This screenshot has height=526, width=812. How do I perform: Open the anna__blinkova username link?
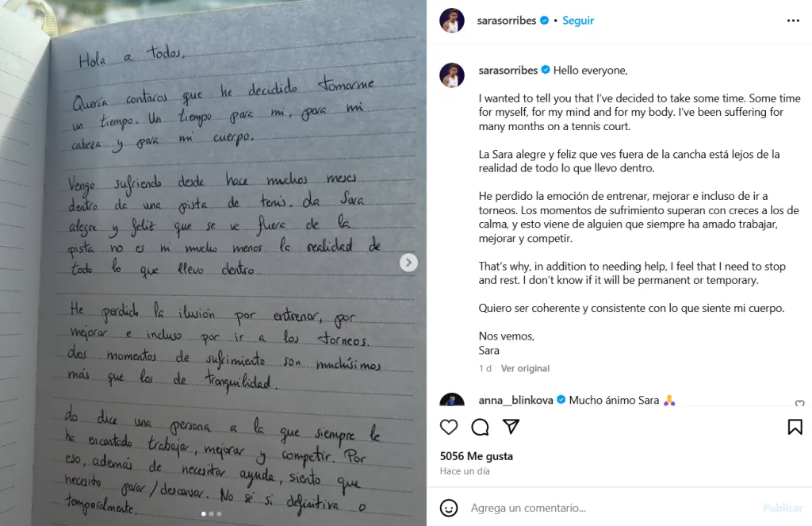pyautogui.click(x=515, y=400)
